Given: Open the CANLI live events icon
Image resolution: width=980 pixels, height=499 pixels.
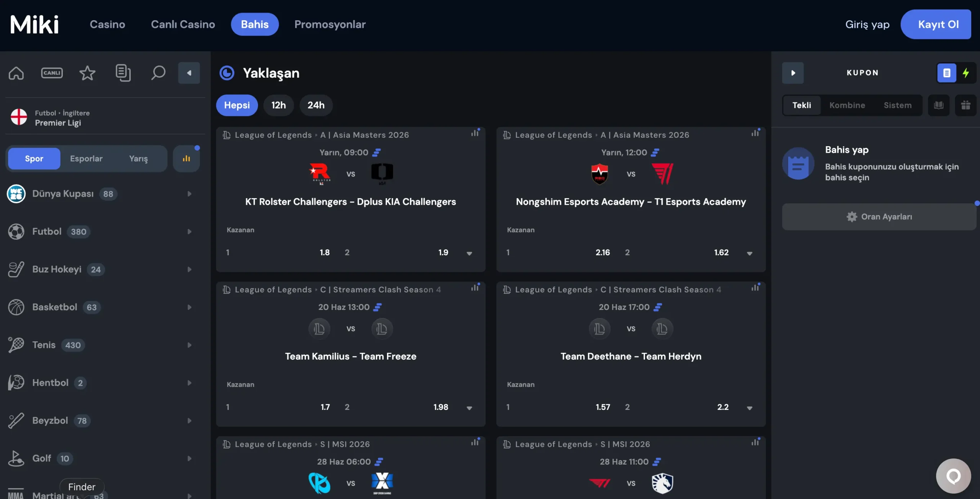Looking at the screenshot, I should 52,73.
